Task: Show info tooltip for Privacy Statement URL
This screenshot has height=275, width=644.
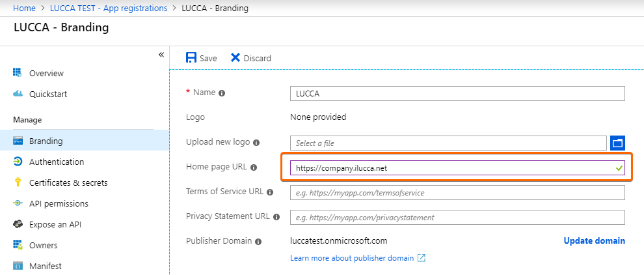Action: coord(276,217)
